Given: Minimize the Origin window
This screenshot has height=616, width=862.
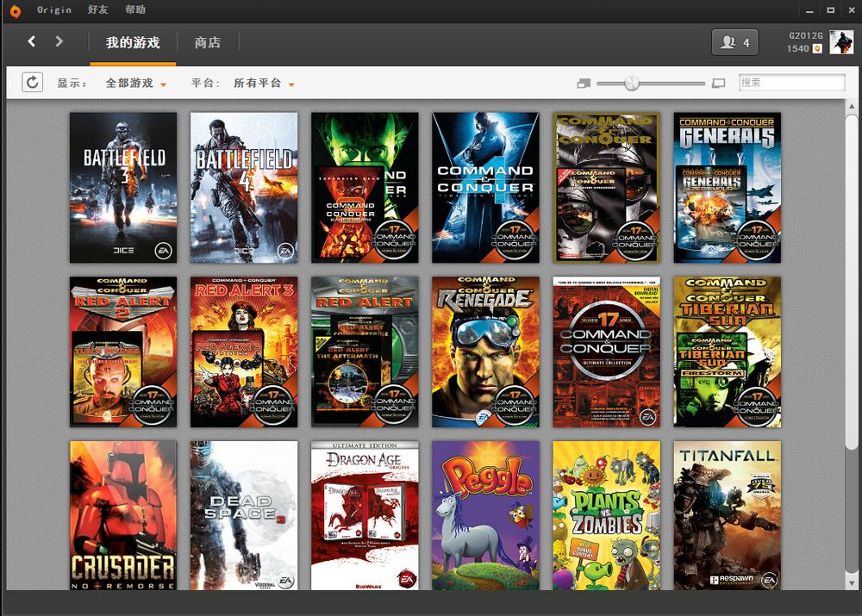Looking at the screenshot, I should 809,10.
